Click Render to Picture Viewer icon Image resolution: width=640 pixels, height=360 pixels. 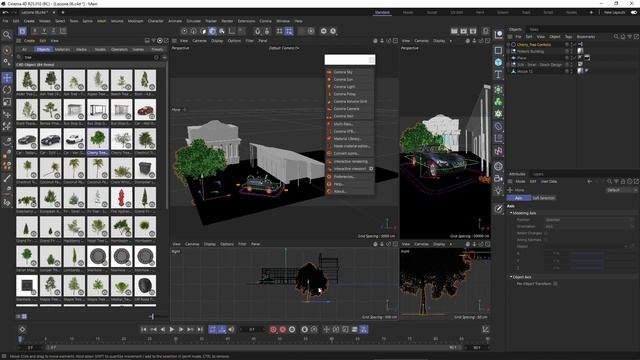464,31
